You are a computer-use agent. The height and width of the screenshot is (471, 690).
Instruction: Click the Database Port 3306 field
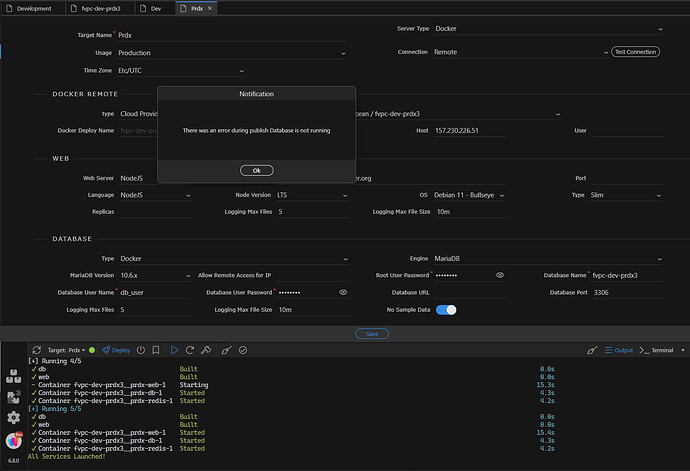pos(628,292)
